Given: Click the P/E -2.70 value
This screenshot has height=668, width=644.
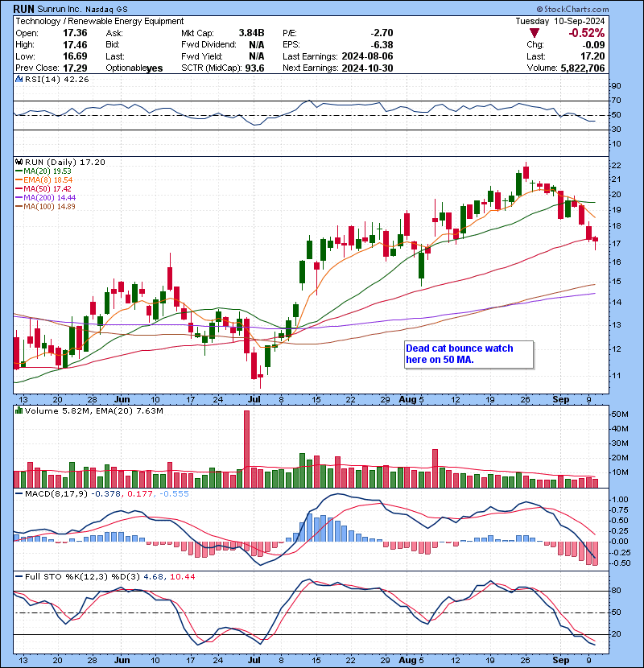Looking at the screenshot, I should [x=382, y=33].
